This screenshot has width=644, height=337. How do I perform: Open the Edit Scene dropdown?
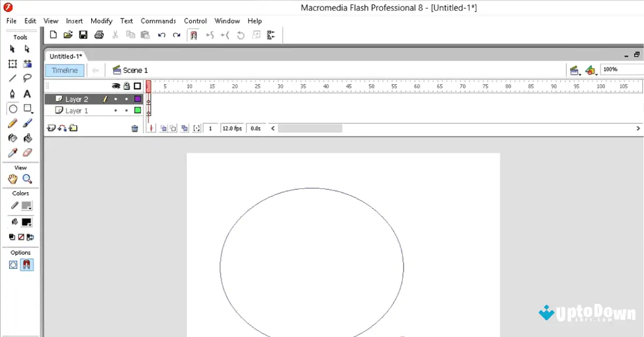coord(575,70)
